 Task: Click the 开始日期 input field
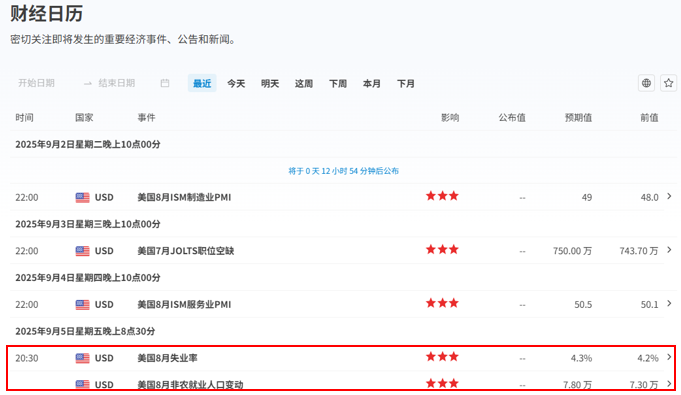tap(36, 83)
